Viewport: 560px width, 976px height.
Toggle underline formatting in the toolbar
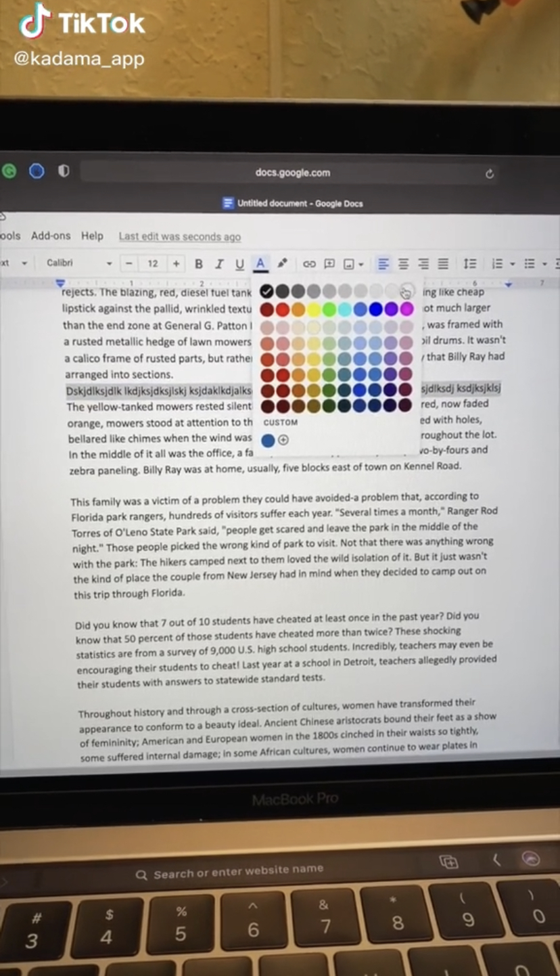(x=239, y=264)
